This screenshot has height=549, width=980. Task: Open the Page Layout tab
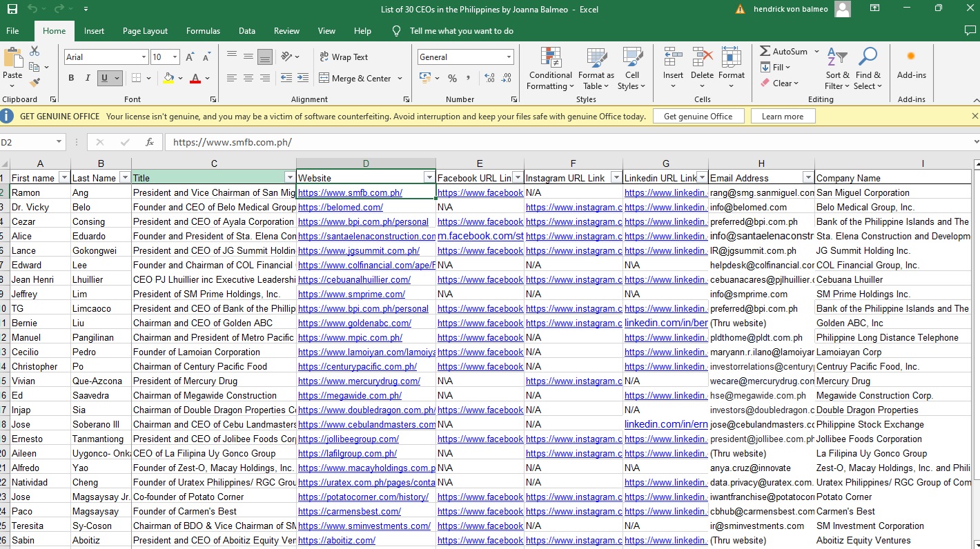pyautogui.click(x=145, y=31)
